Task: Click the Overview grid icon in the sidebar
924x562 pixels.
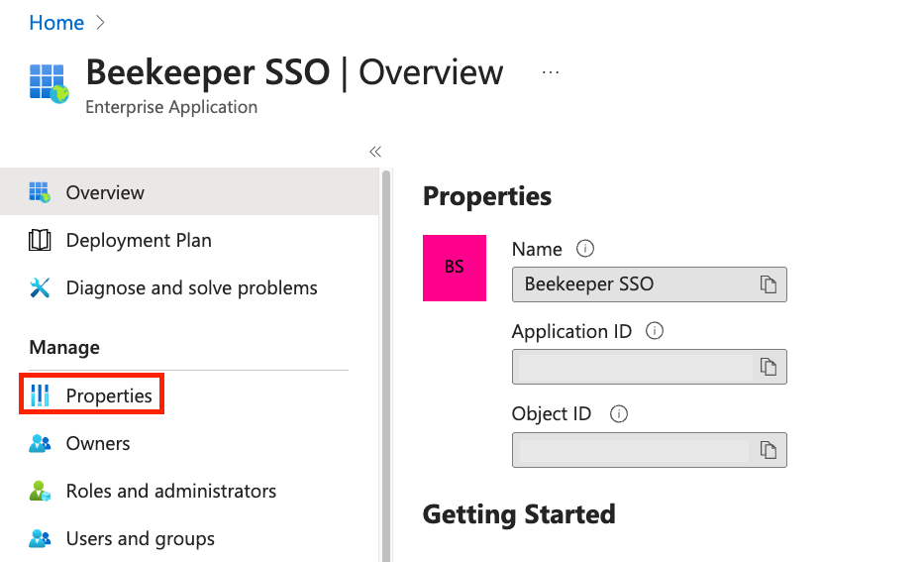Action: click(40, 192)
